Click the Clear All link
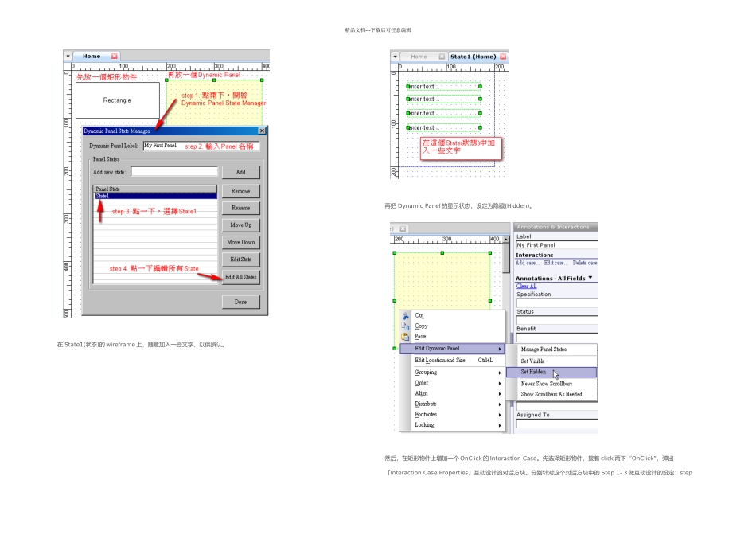756x535 pixels. point(526,286)
